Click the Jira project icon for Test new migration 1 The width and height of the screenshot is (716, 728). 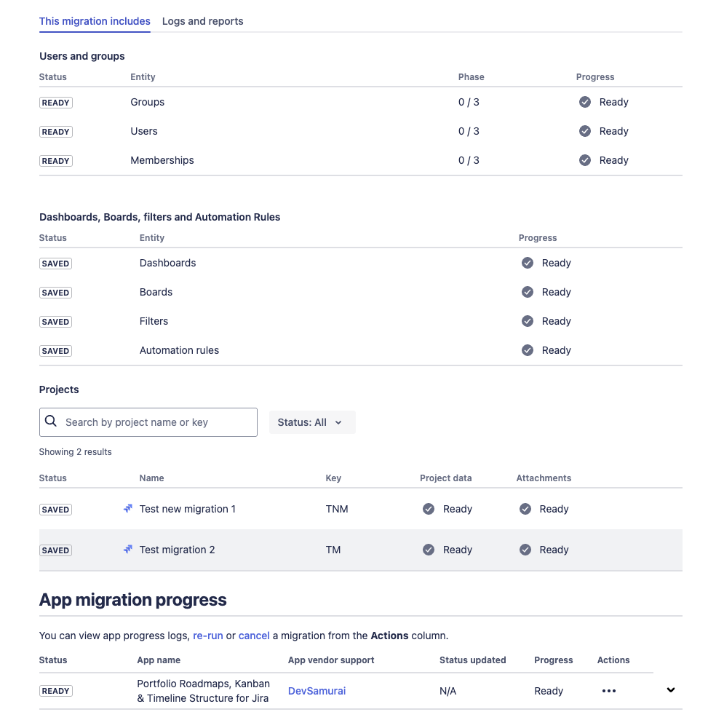click(x=128, y=508)
